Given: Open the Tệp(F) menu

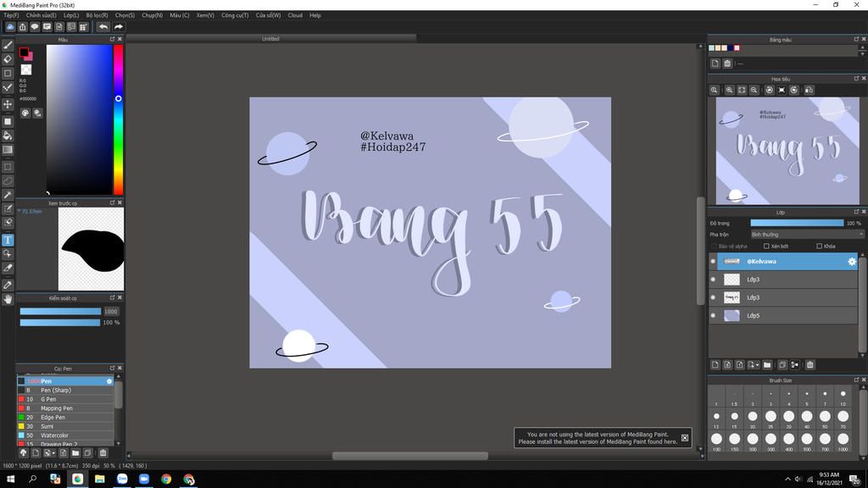Looking at the screenshot, I should point(11,15).
